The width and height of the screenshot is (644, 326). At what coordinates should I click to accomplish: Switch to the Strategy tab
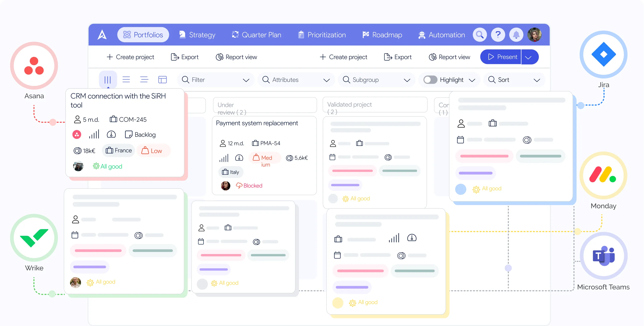197,34
